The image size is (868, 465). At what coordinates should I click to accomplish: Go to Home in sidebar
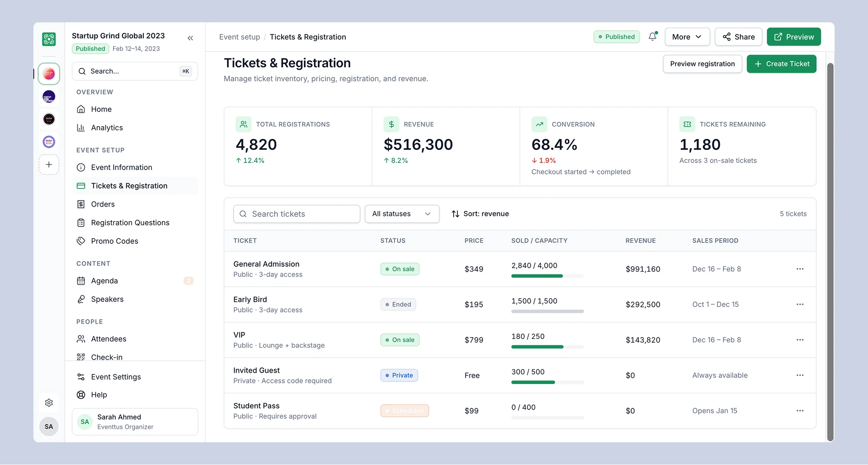point(135,109)
